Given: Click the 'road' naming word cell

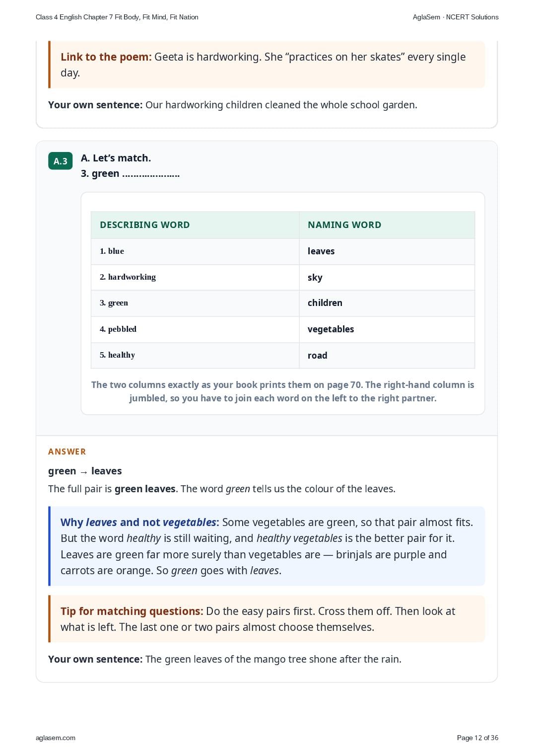Looking at the screenshot, I should tap(387, 355).
